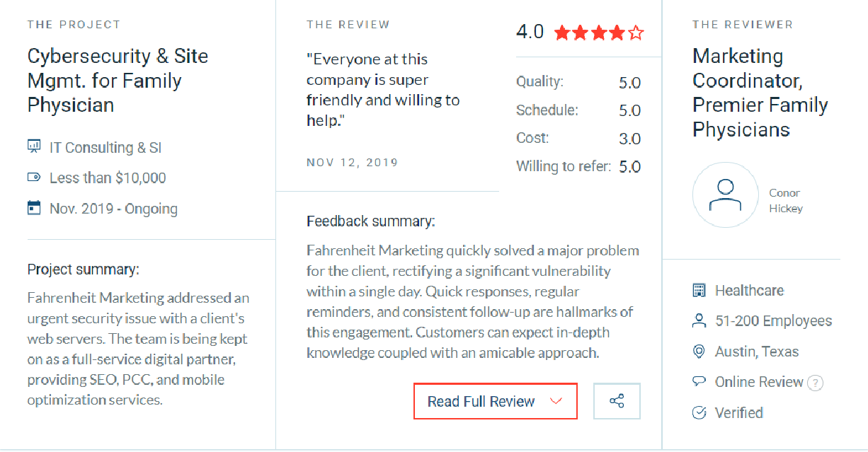The height and width of the screenshot is (452, 868).
Task: Click the reviewer avatar placeholder icon
Action: [726, 195]
